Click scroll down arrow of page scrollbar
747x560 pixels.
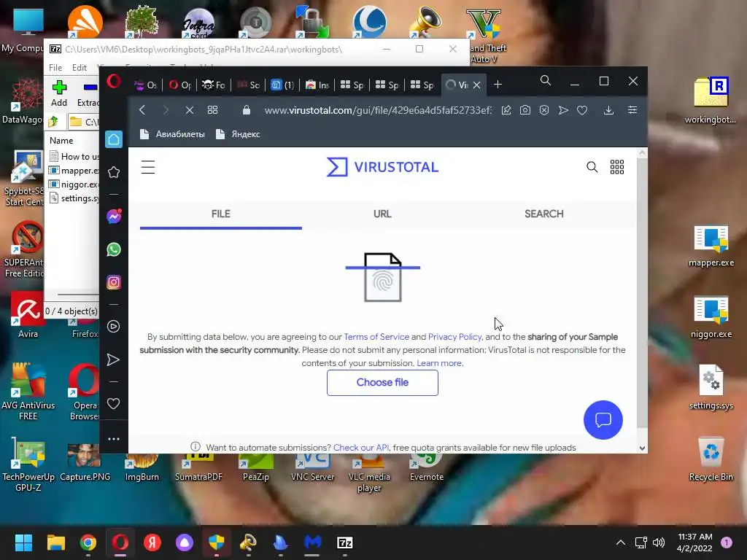click(x=642, y=448)
